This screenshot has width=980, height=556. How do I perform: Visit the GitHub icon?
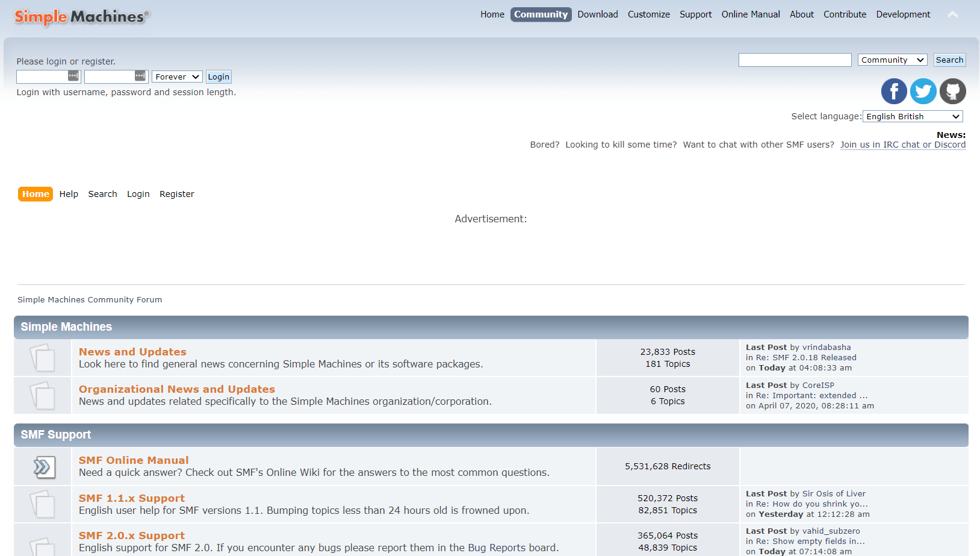click(953, 91)
